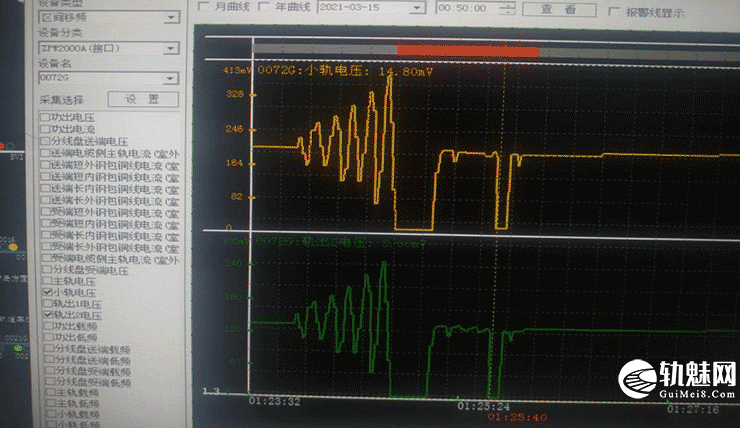Check the 主轨低频 option
The width and height of the screenshot is (740, 428).
[x=50, y=403]
